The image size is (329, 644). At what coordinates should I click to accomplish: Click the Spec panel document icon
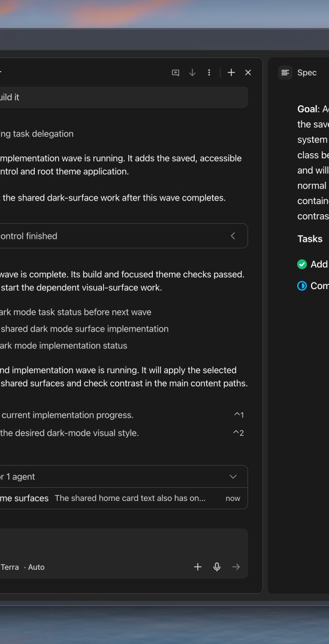285,72
